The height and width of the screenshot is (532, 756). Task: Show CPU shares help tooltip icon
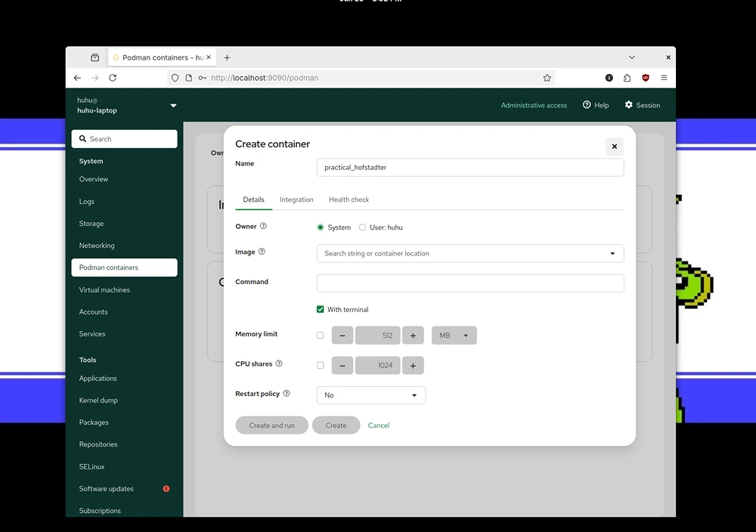click(x=279, y=363)
